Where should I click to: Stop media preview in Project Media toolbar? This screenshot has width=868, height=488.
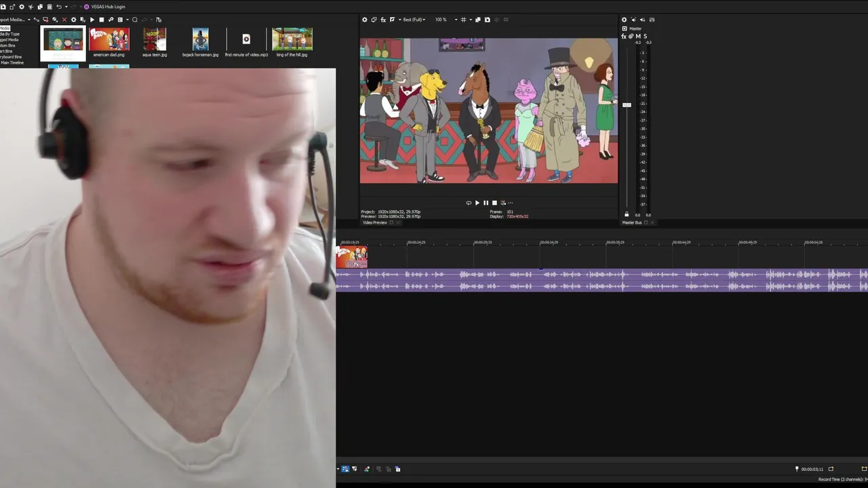[102, 20]
